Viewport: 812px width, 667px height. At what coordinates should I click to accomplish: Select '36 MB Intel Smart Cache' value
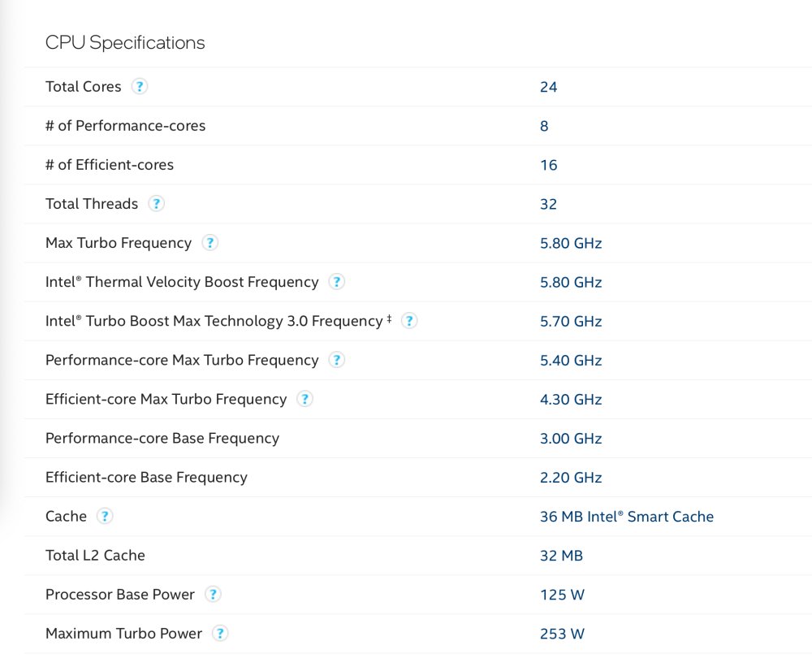point(627,517)
